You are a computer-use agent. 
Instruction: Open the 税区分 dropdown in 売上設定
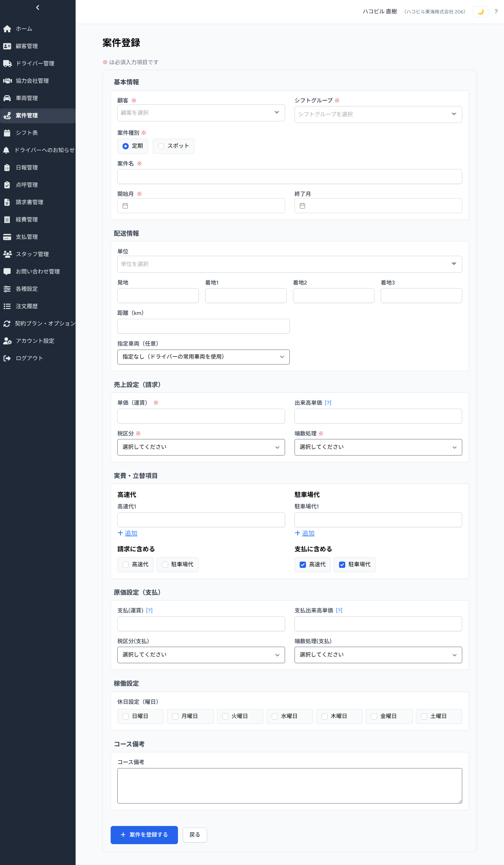[x=201, y=447]
